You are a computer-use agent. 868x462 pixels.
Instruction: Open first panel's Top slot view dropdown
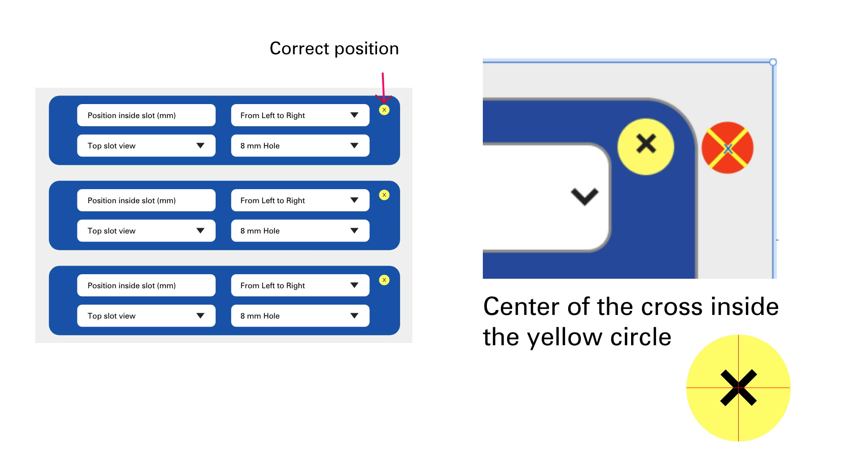(x=146, y=146)
